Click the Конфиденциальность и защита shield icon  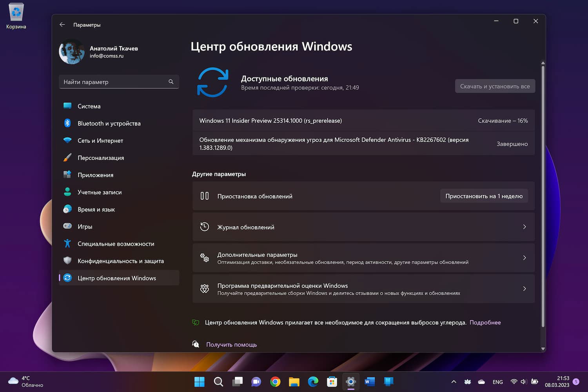(67, 261)
